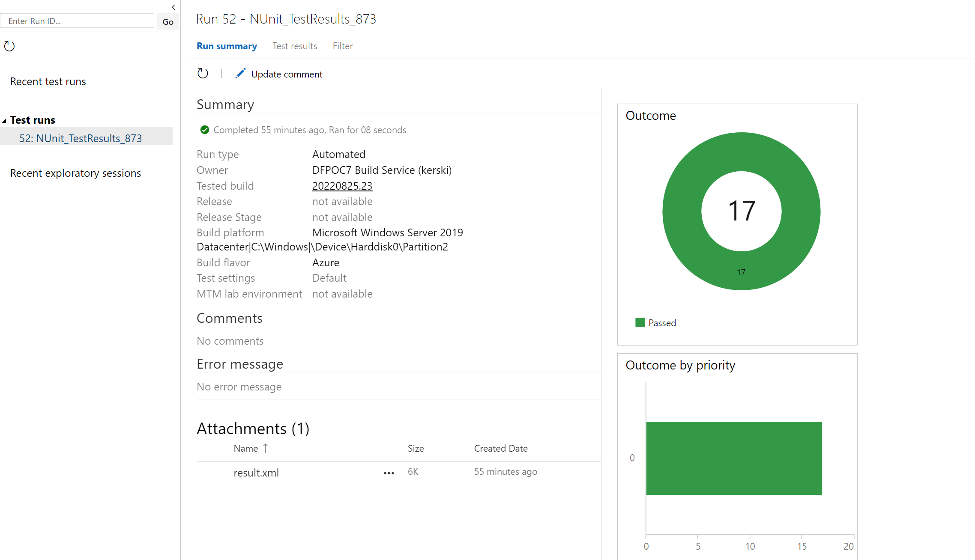Click the sort arrow beside Name column

pyautogui.click(x=266, y=448)
